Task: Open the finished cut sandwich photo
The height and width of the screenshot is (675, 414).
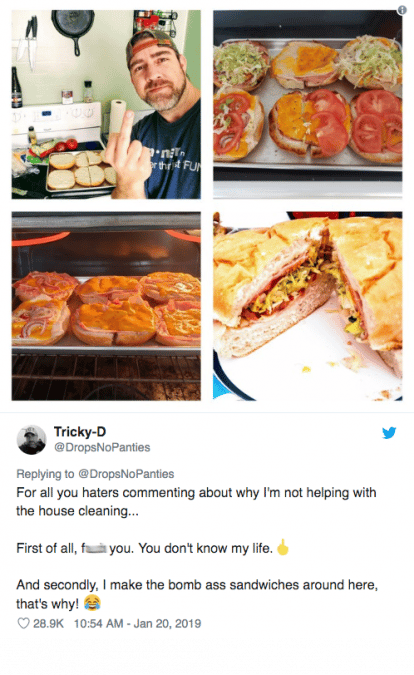Action: click(308, 306)
